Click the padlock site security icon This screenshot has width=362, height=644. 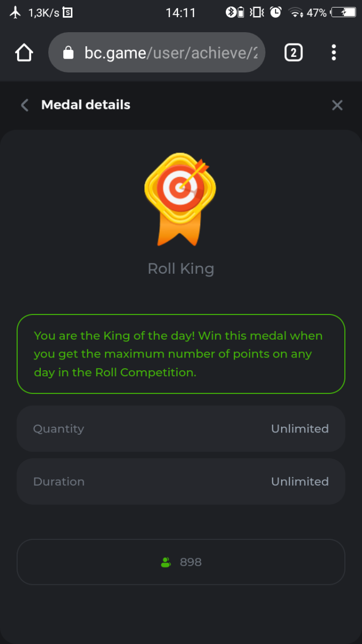tap(68, 53)
